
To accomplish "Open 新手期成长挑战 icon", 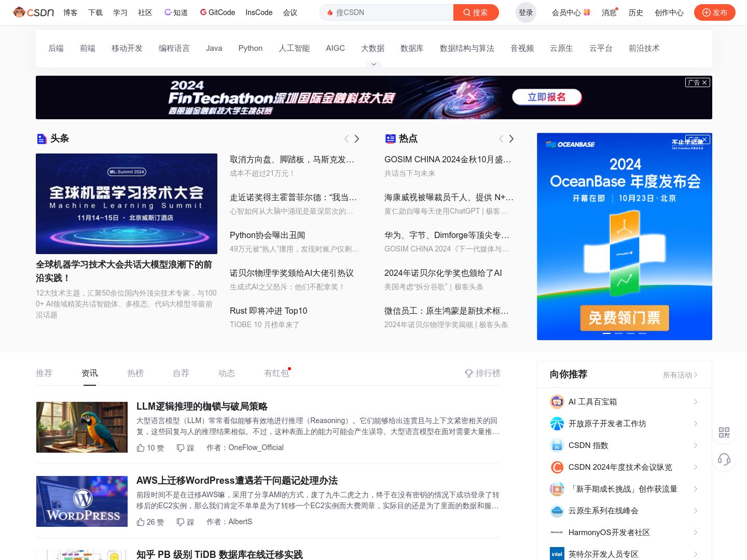I will coord(557,489).
